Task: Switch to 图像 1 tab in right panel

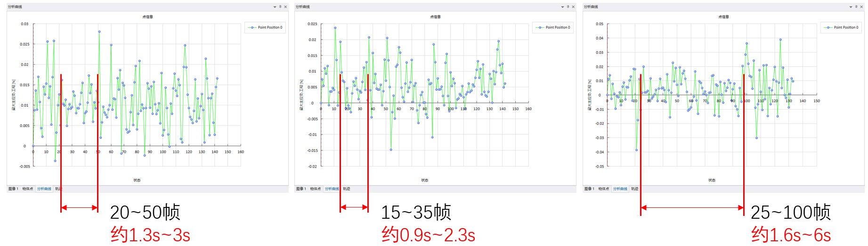Action: pos(589,189)
